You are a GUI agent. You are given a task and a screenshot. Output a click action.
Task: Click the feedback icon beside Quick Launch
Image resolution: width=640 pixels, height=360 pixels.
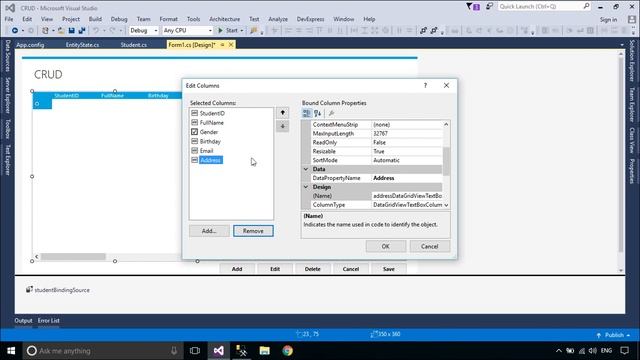point(489,7)
